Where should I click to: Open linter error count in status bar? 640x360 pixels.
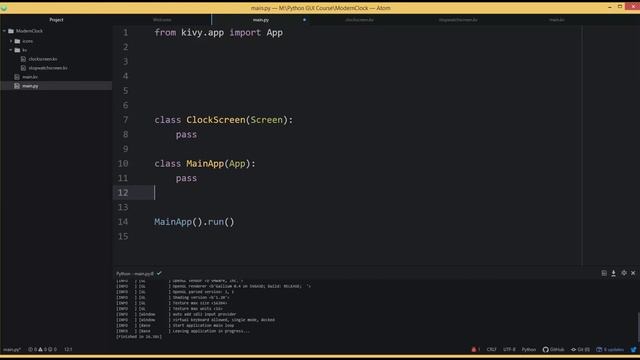point(32,349)
